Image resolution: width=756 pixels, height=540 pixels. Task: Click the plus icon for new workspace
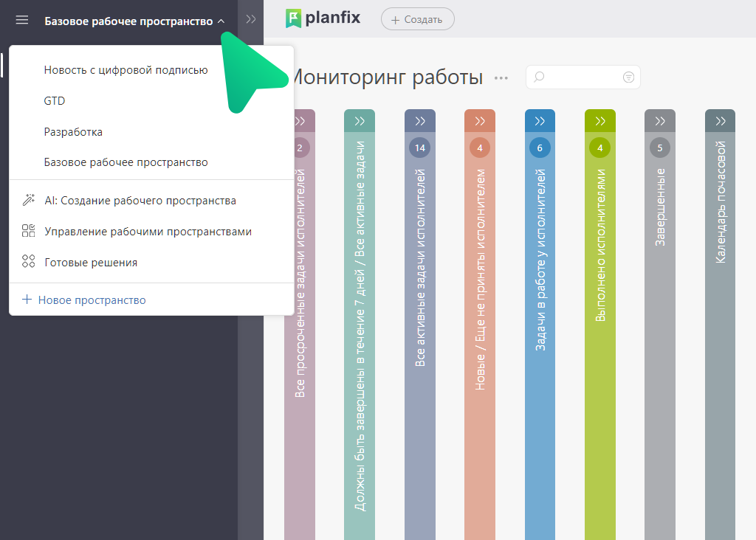(x=27, y=300)
